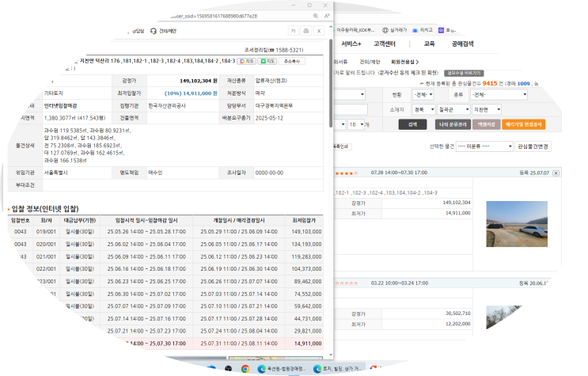This screenshot has height=376, width=588.
Task: Click the 관심물건변경 button
Action: 533,146
